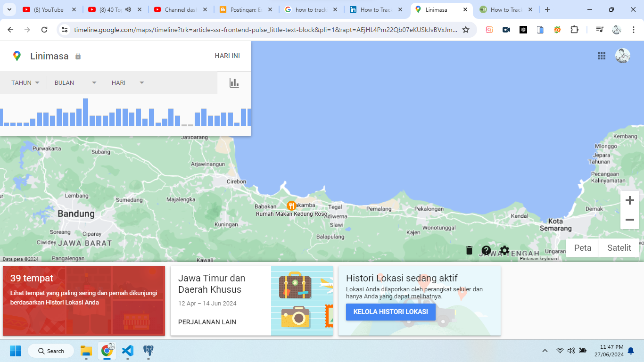Open the notification bell in taskbar

pyautogui.click(x=631, y=351)
